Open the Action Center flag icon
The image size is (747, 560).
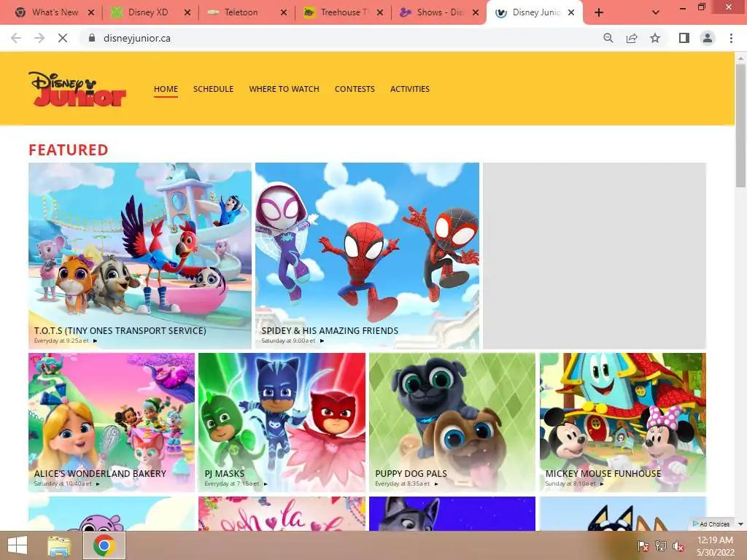coord(643,546)
